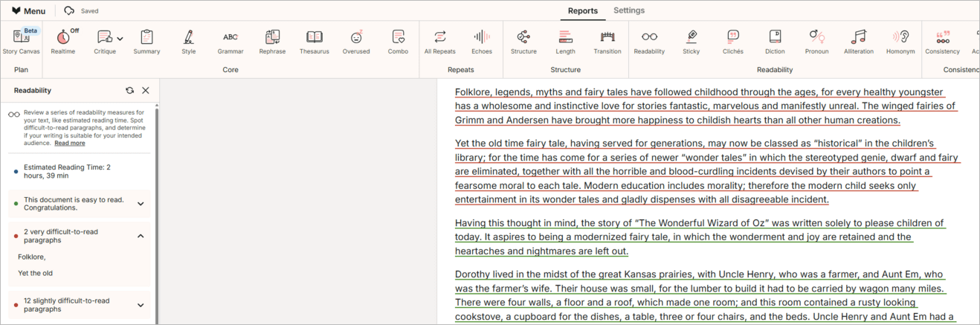Expand the 12 slightly difficult-to-read paragraphs

(141, 305)
